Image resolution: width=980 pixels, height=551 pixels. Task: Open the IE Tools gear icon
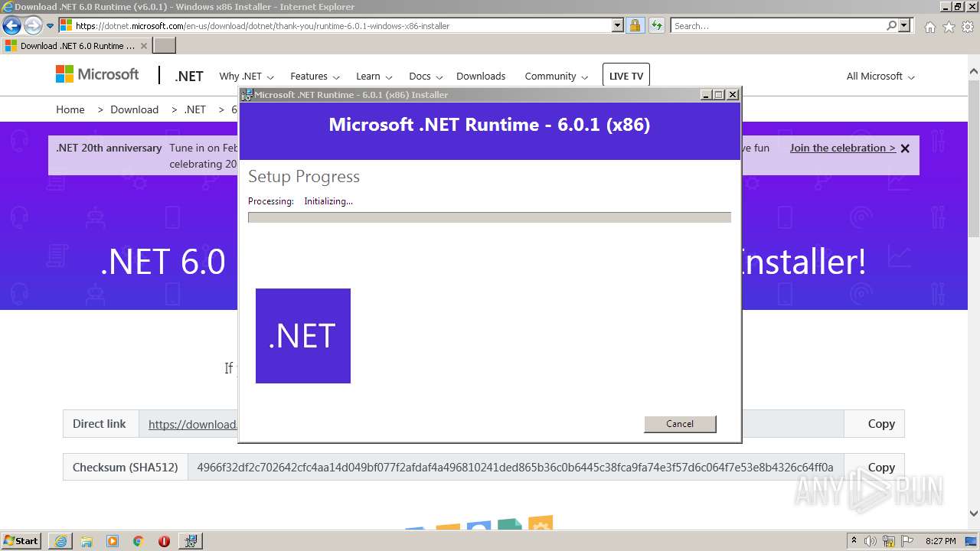[x=967, y=27]
